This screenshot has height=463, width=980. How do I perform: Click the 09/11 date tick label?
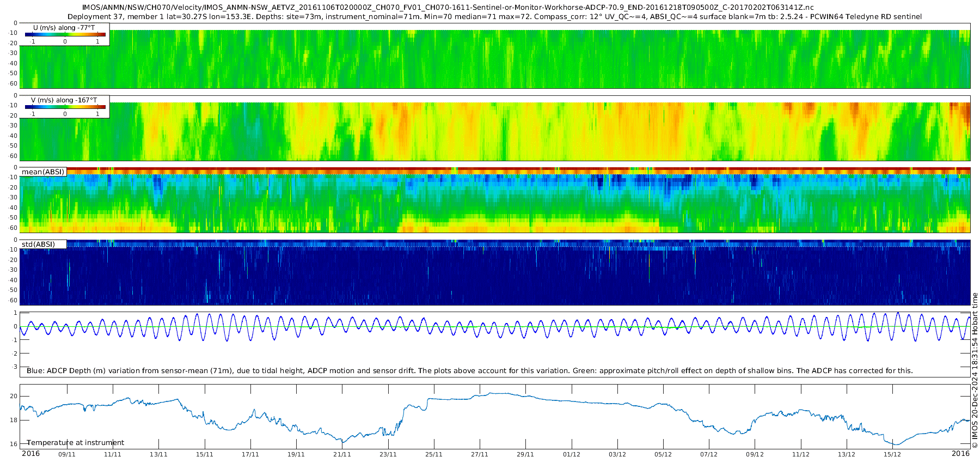coord(67,454)
